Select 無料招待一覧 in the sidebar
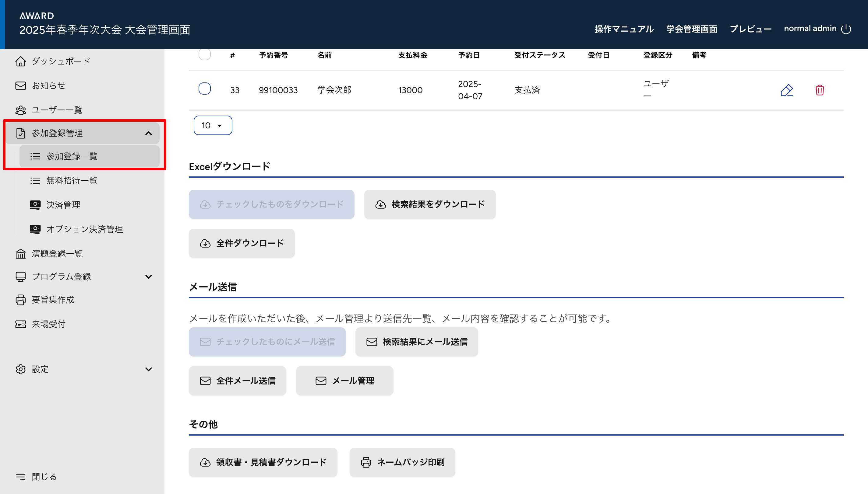The image size is (868, 494). click(72, 180)
